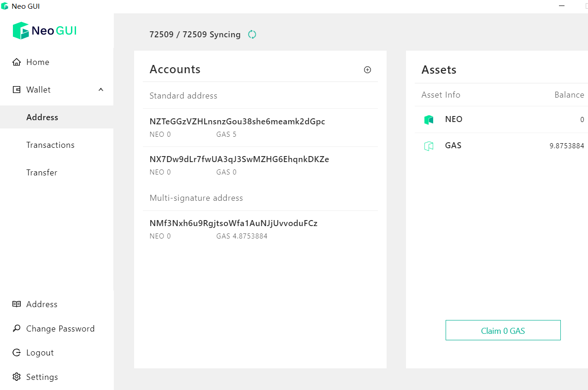Click the Address book icon at bottom

point(17,304)
